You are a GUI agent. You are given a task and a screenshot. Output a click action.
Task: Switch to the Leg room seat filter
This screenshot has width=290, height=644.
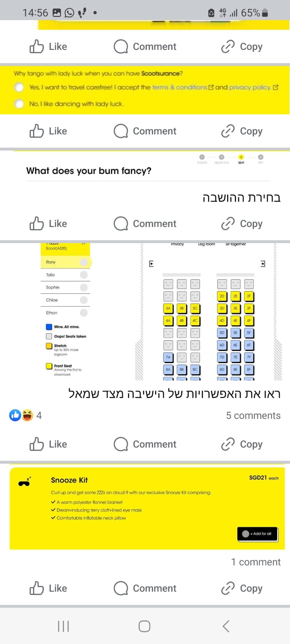(x=206, y=244)
